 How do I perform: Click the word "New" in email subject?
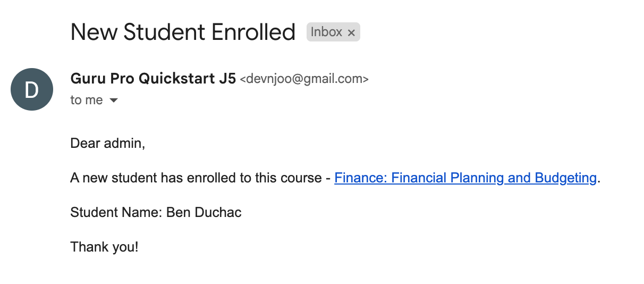[93, 32]
